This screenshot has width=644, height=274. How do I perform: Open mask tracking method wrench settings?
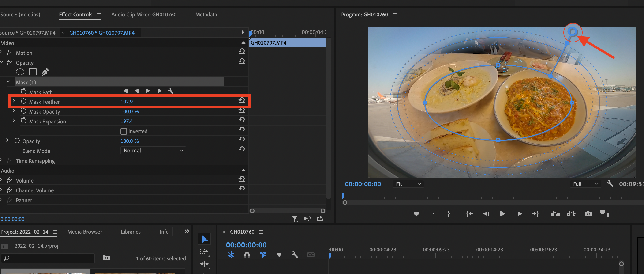(171, 91)
